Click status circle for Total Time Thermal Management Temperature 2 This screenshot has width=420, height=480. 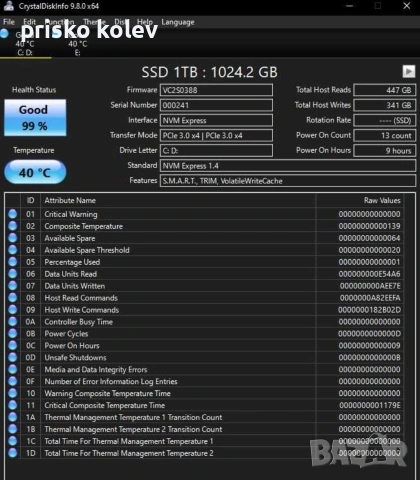[x=13, y=453]
